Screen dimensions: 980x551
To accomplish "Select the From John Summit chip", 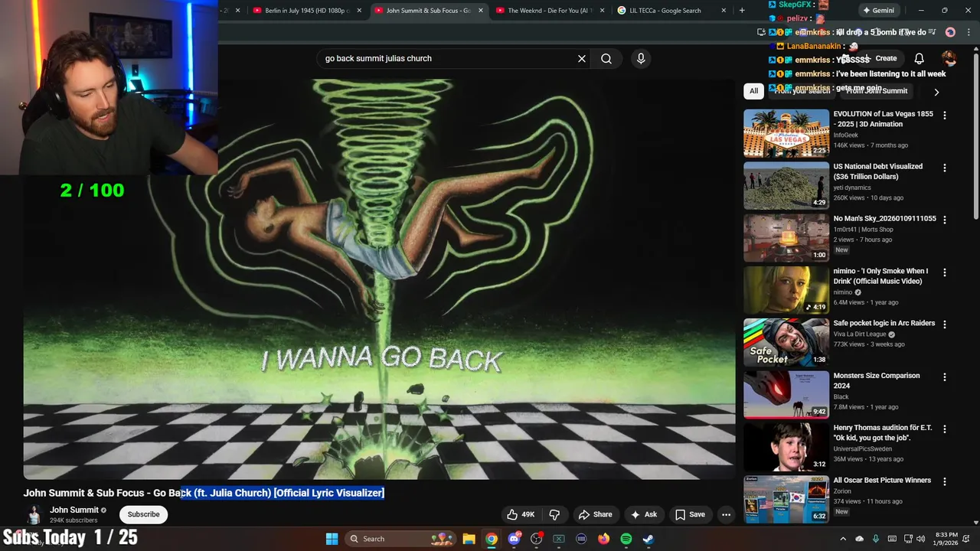I will (x=877, y=91).
